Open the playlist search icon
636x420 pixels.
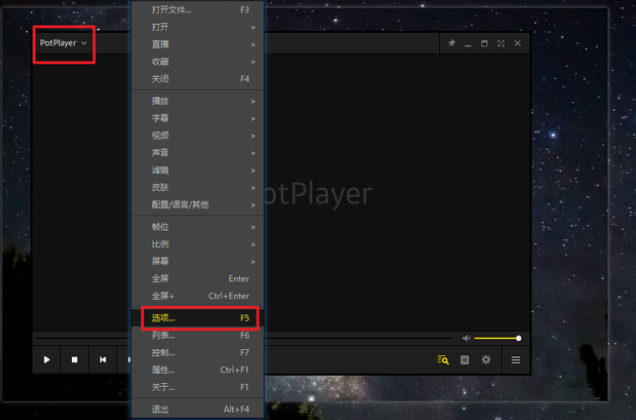click(x=443, y=359)
